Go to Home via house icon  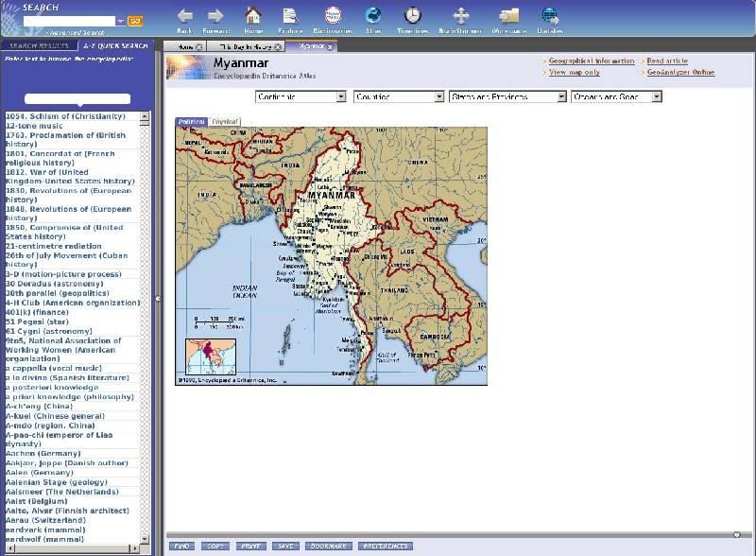point(253,16)
